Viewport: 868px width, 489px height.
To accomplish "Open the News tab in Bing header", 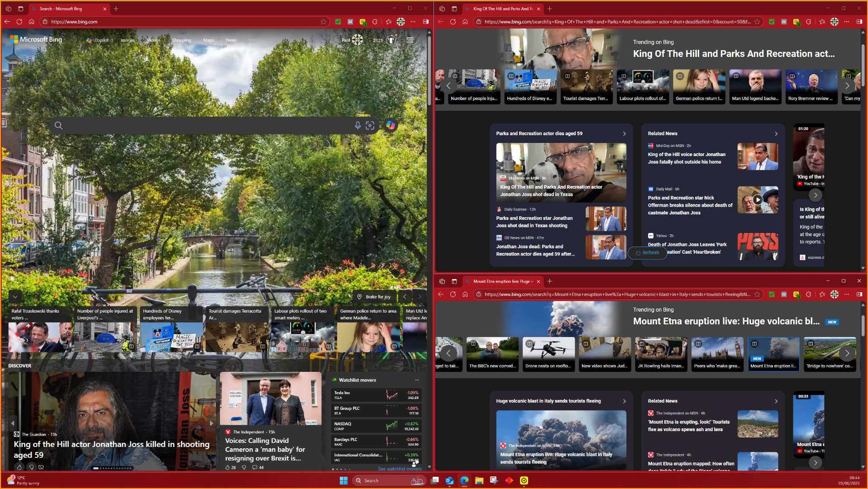I will pos(231,40).
